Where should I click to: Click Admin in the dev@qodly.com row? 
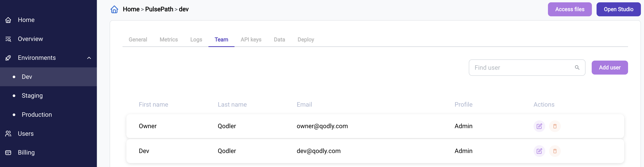point(463,151)
